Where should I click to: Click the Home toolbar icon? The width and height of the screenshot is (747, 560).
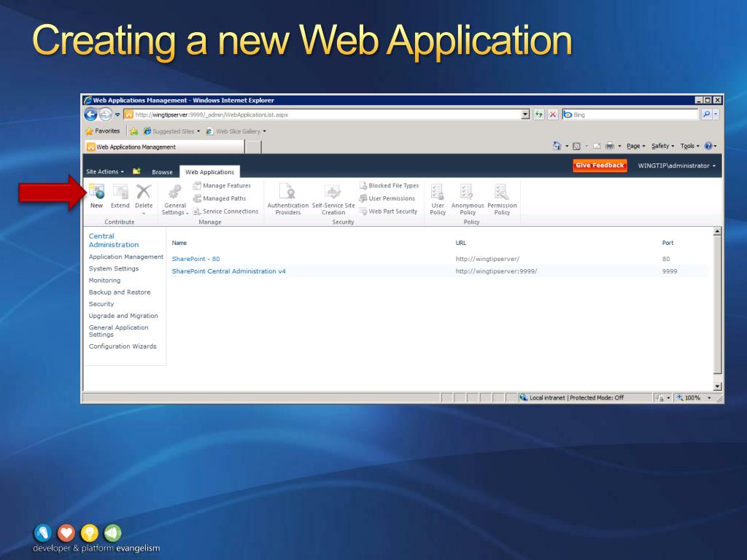557,146
